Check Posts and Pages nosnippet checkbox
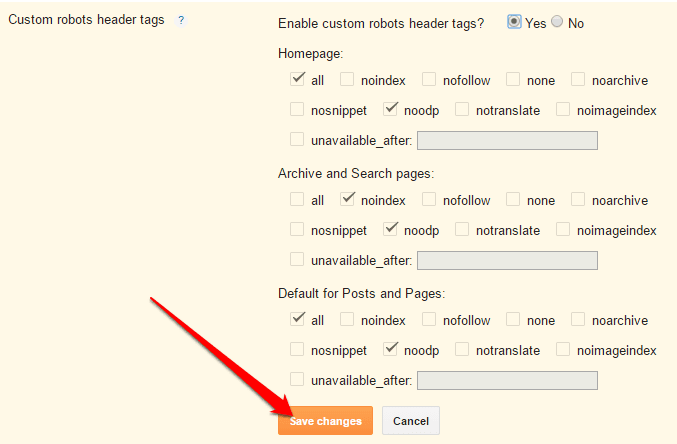Screen dimensions: 677x444 [297, 349]
